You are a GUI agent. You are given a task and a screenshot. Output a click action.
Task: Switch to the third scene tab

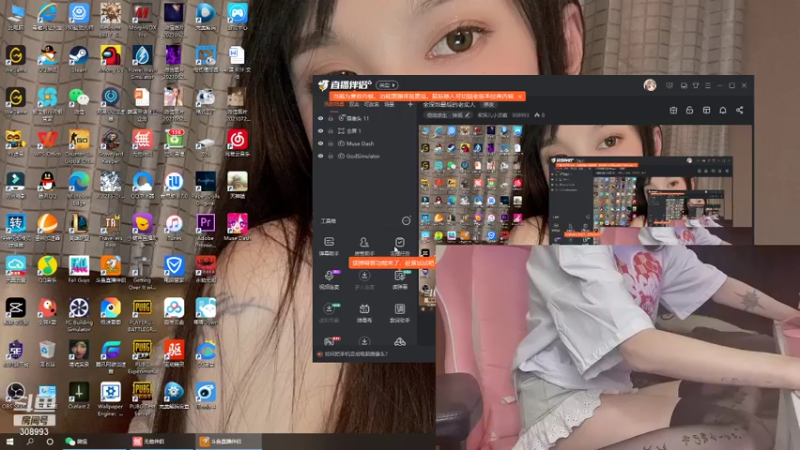coord(371,104)
